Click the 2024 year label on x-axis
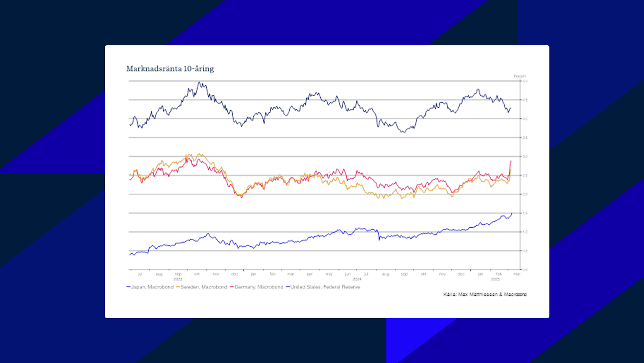The image size is (644, 363). coord(357,279)
